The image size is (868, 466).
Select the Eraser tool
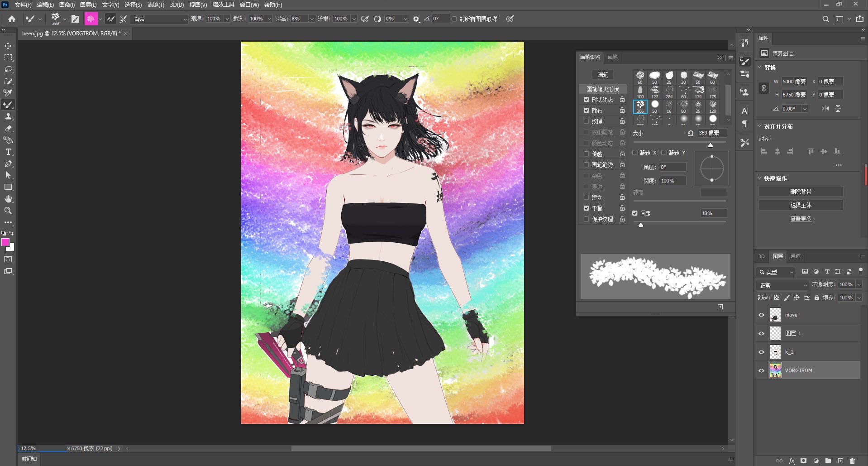[x=8, y=128]
